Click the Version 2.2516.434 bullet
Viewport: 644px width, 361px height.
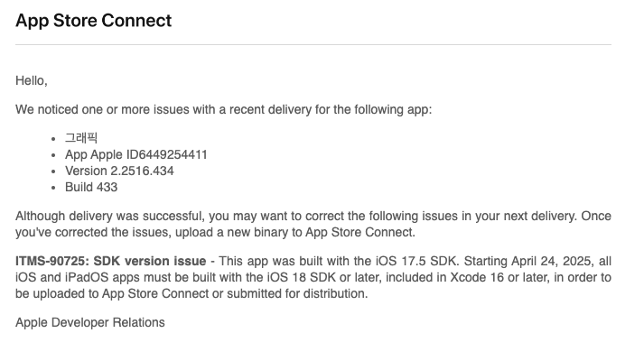tap(119, 171)
